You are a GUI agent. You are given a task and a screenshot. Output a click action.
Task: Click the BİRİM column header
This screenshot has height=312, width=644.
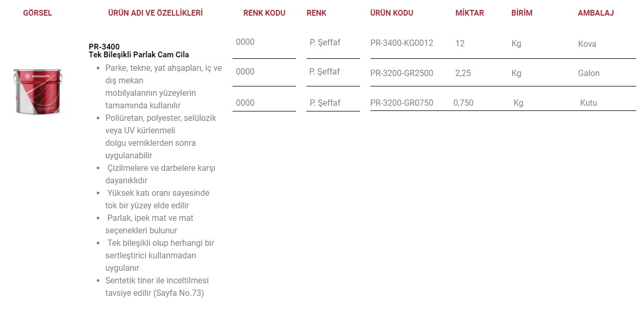pos(522,13)
